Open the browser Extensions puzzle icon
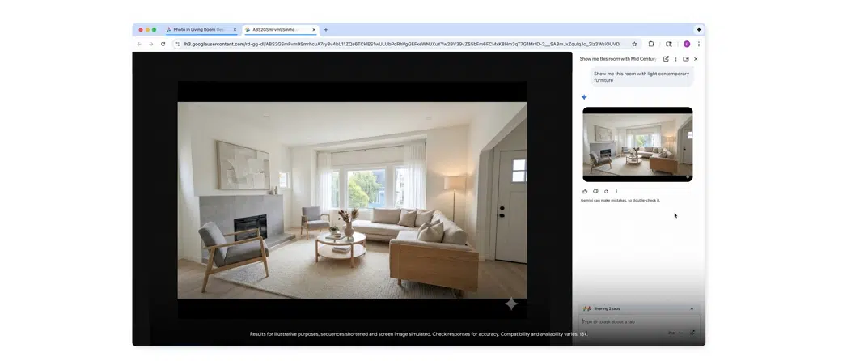 tap(651, 45)
